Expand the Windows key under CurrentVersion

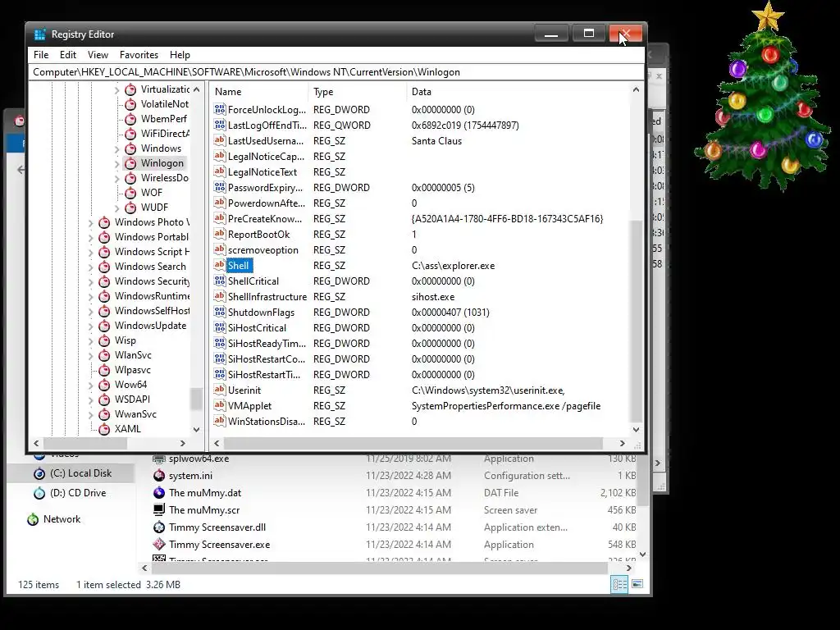(x=116, y=149)
